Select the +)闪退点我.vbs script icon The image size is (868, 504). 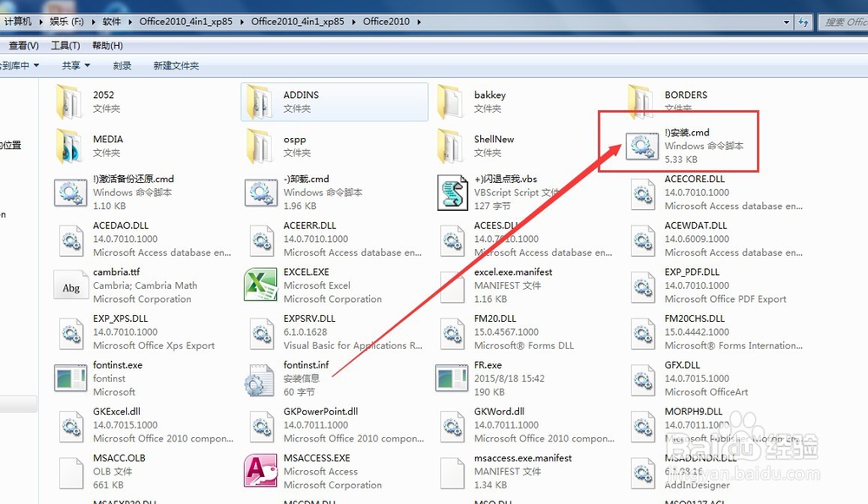(452, 193)
